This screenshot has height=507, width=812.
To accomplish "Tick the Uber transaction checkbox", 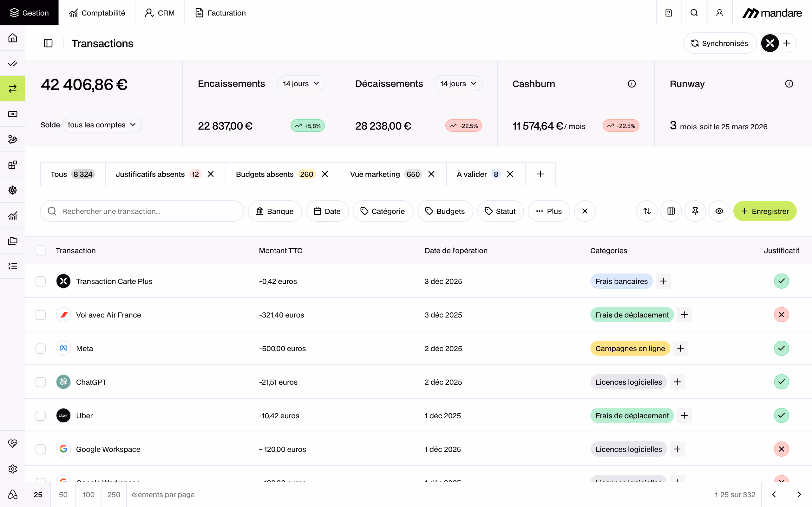I will pyautogui.click(x=41, y=415).
